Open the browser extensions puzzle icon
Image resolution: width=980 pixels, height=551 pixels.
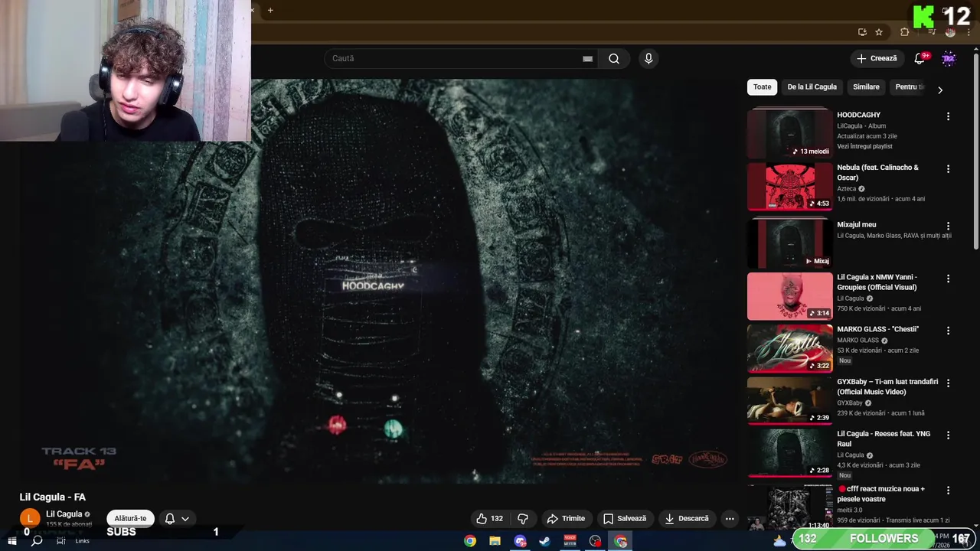(905, 32)
